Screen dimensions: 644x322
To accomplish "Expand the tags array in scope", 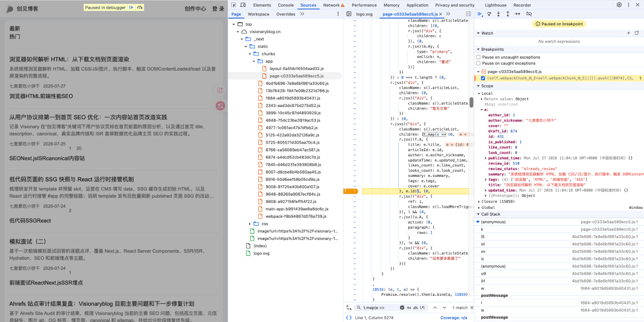I will click(486, 180).
